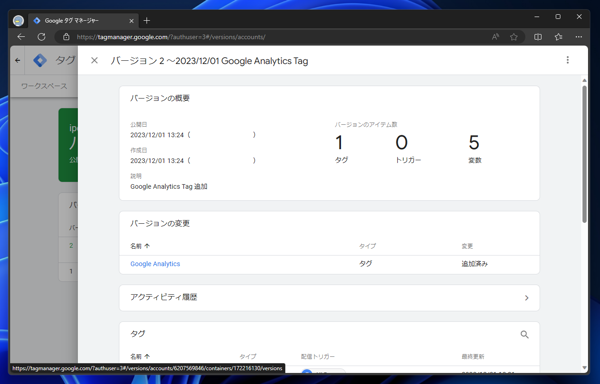Viewport: 600px width, 384px height.
Task: Click the 最終更新 column header
Action: (x=473, y=356)
